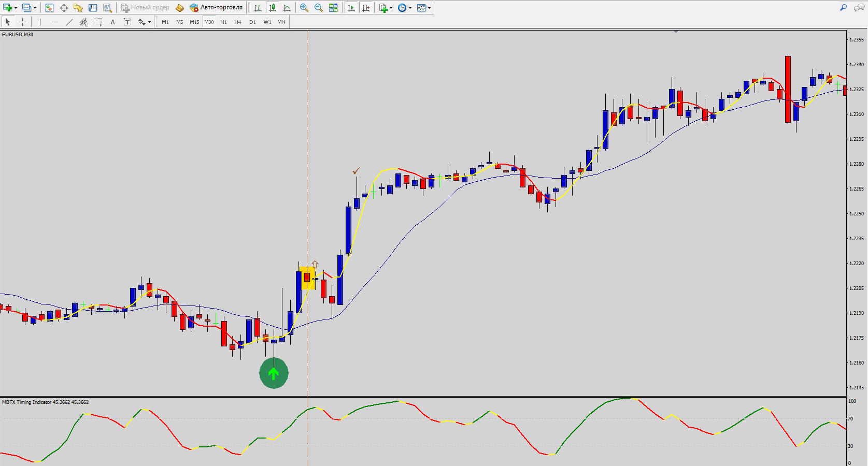Switch to MN timeframe
The image size is (868, 466).
pos(281,22)
